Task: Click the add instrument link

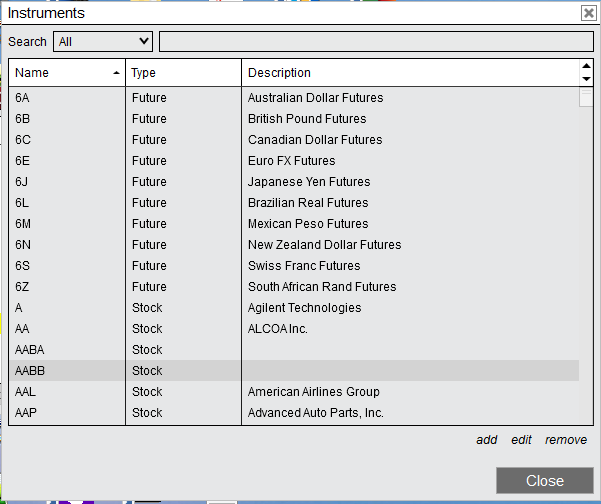Action: pos(486,440)
